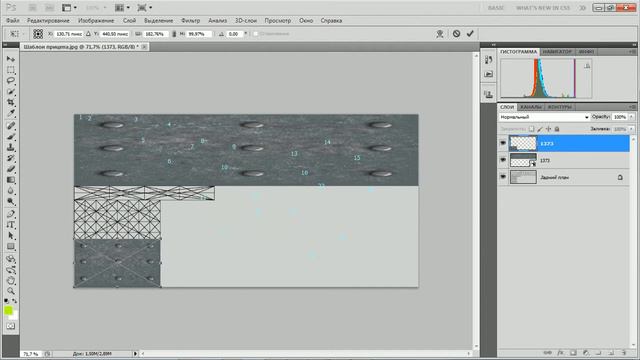Image resolution: width=640 pixels, height=360 pixels.
Task: Select the Eraser tool
Action: coord(11,169)
